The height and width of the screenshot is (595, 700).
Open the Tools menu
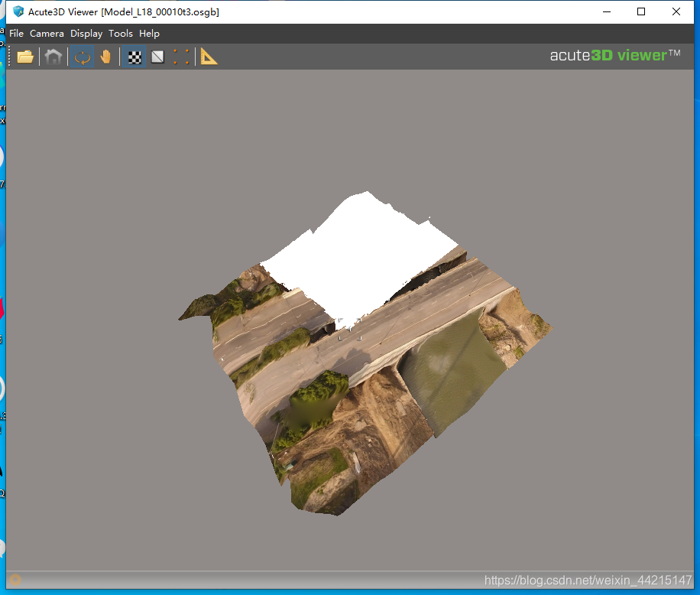(x=121, y=34)
